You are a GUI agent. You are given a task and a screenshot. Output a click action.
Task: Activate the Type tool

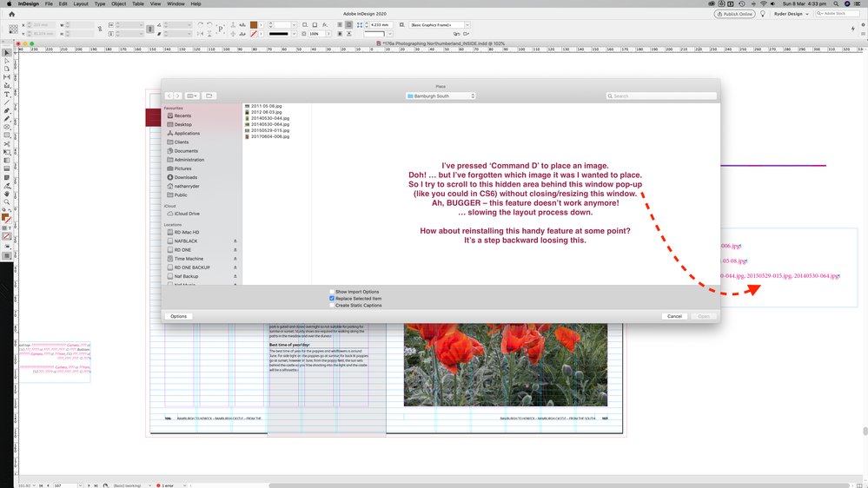click(x=7, y=95)
